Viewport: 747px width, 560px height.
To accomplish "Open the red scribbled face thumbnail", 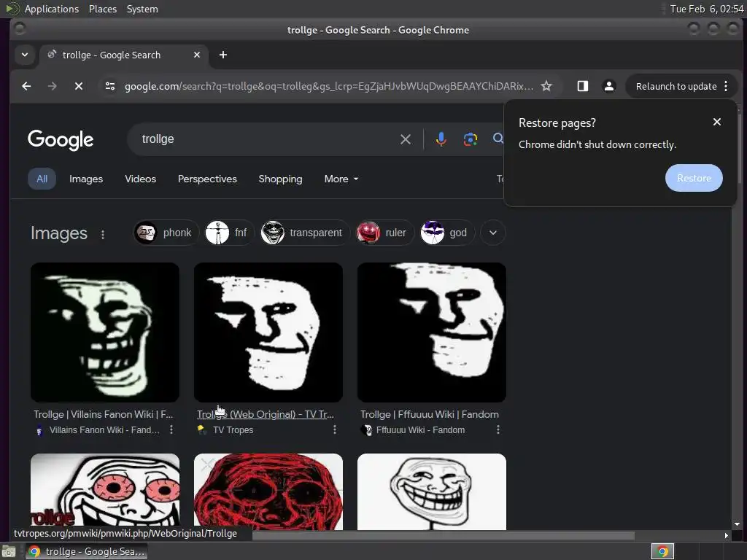I will click(268, 491).
